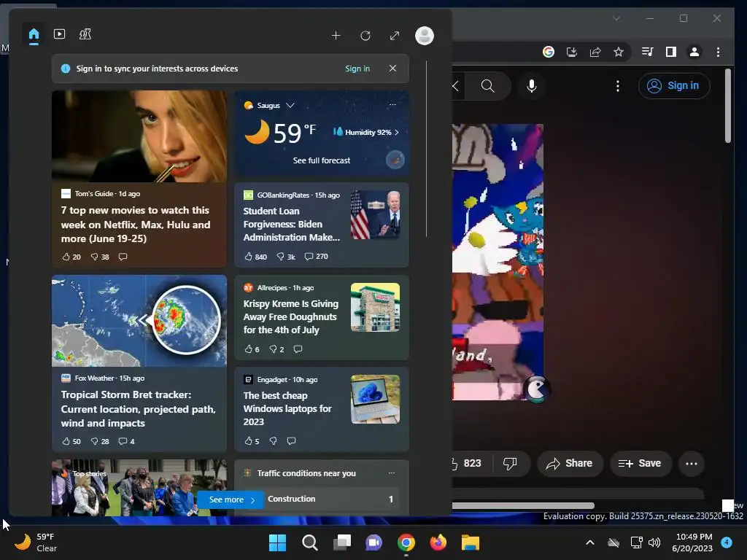Open widgets profile avatar
747x560 pixels.
(425, 36)
